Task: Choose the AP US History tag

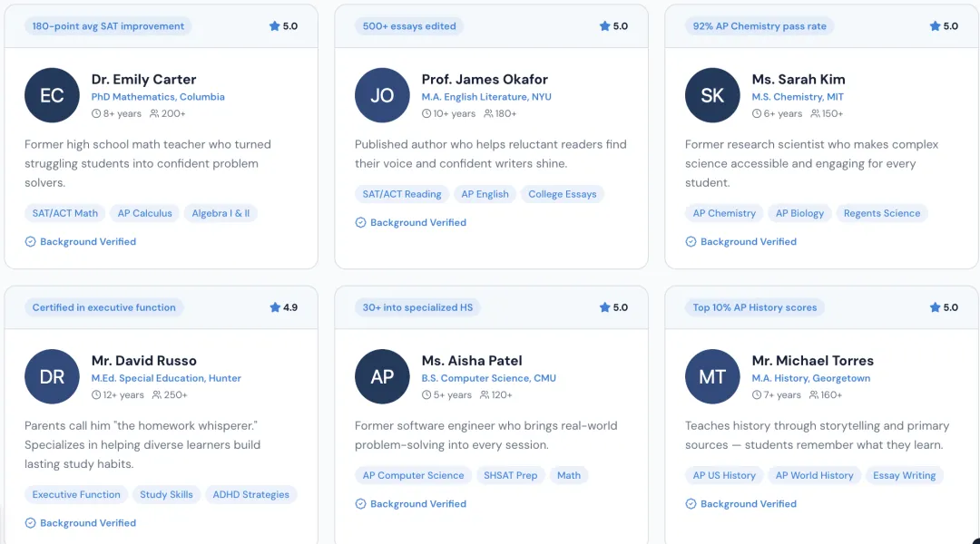Action: tap(724, 475)
